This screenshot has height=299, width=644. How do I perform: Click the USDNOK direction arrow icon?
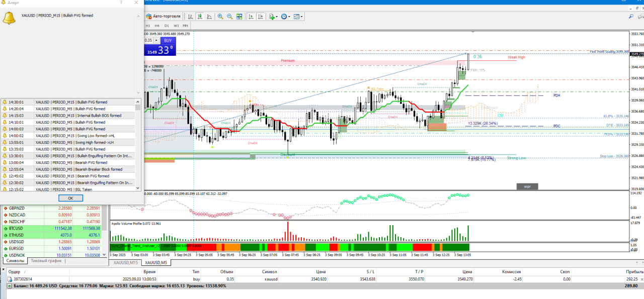click(5, 255)
